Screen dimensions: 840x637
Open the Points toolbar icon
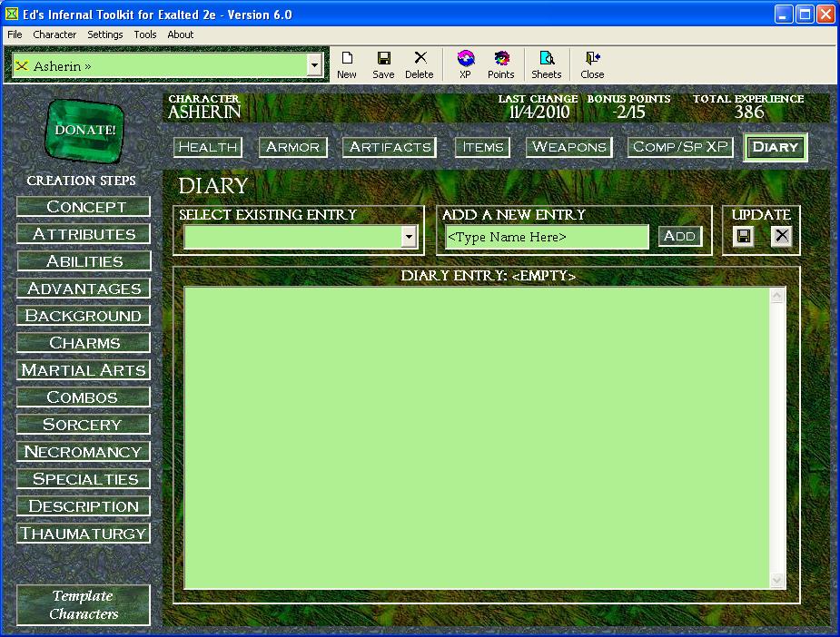501,64
